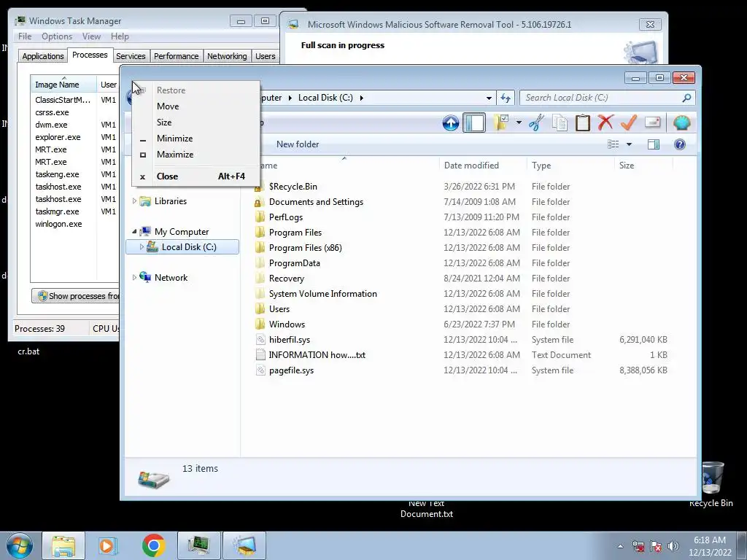Image resolution: width=747 pixels, height=560 pixels.
Task: Click the teal shell icon in toolbar
Action: (682, 122)
